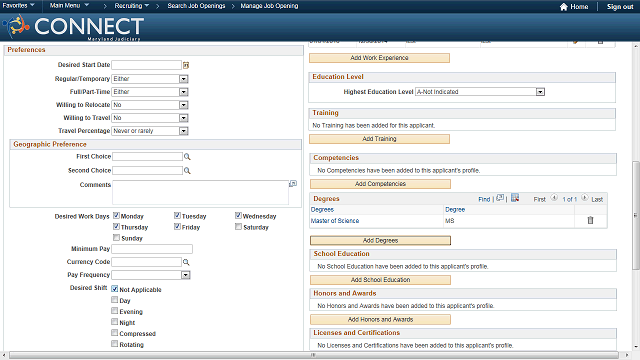Open the Full/Part-Time dropdown

[x=150, y=92]
